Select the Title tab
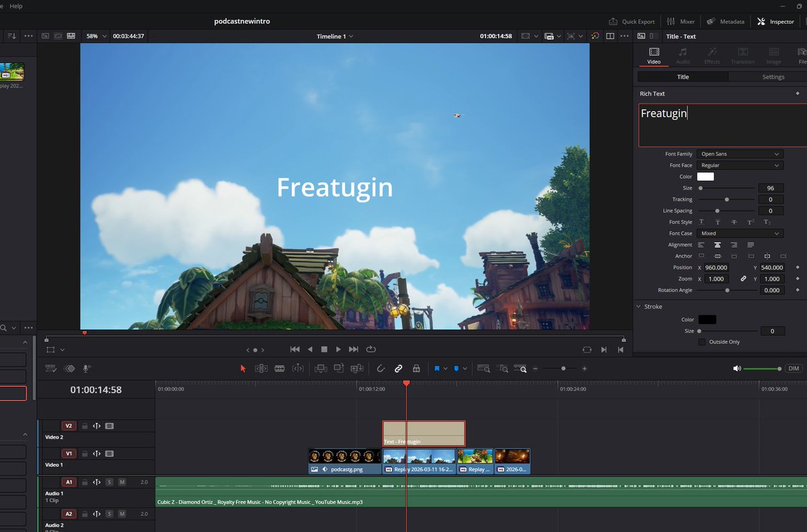807x532 pixels. 683,77
